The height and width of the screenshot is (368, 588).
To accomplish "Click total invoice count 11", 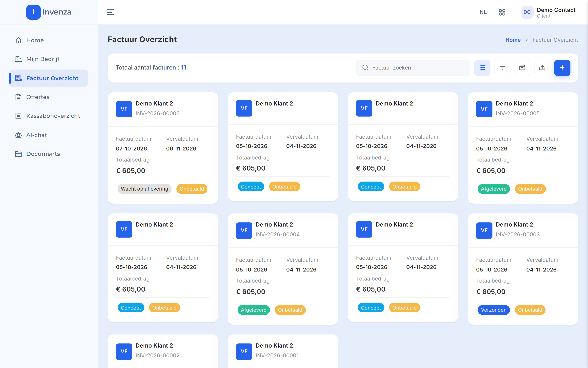I will [184, 67].
